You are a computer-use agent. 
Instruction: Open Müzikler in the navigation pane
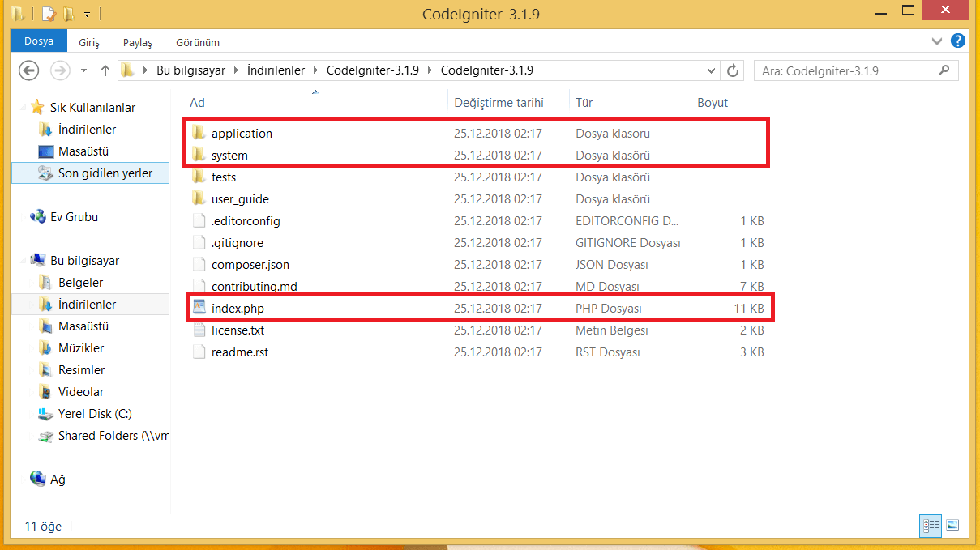[81, 347]
